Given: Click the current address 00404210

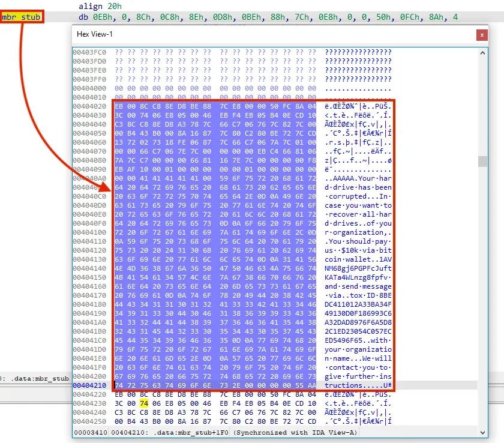Looking at the screenshot, I should pyautogui.click(x=89, y=385).
